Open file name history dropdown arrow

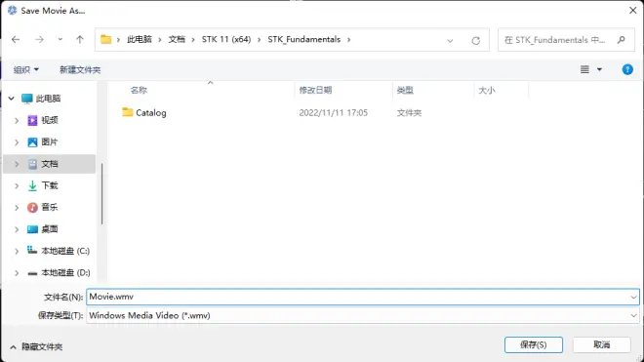click(x=633, y=297)
